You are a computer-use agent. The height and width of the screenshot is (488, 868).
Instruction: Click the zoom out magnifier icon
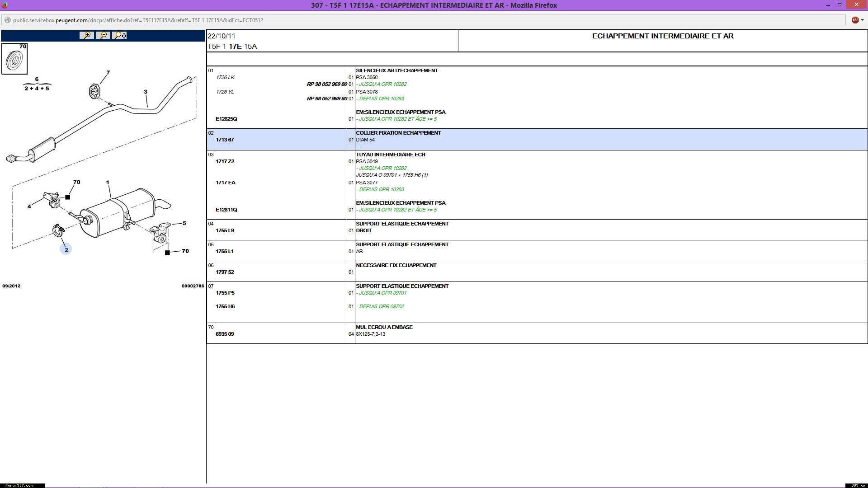coord(103,35)
